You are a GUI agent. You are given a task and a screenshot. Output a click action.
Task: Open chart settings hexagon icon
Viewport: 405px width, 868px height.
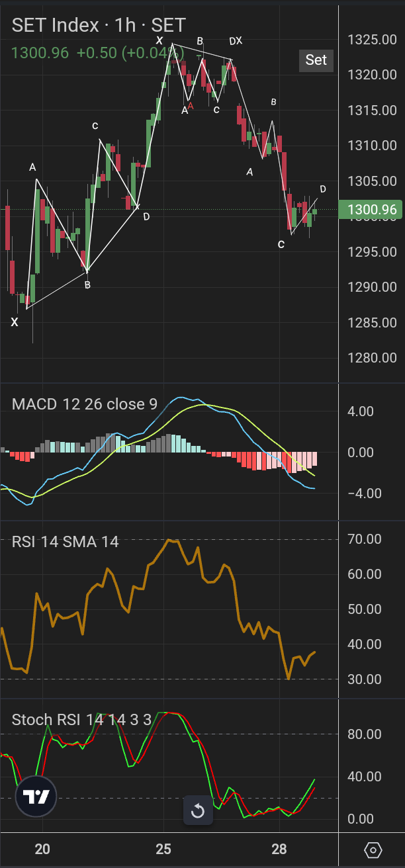(373, 850)
